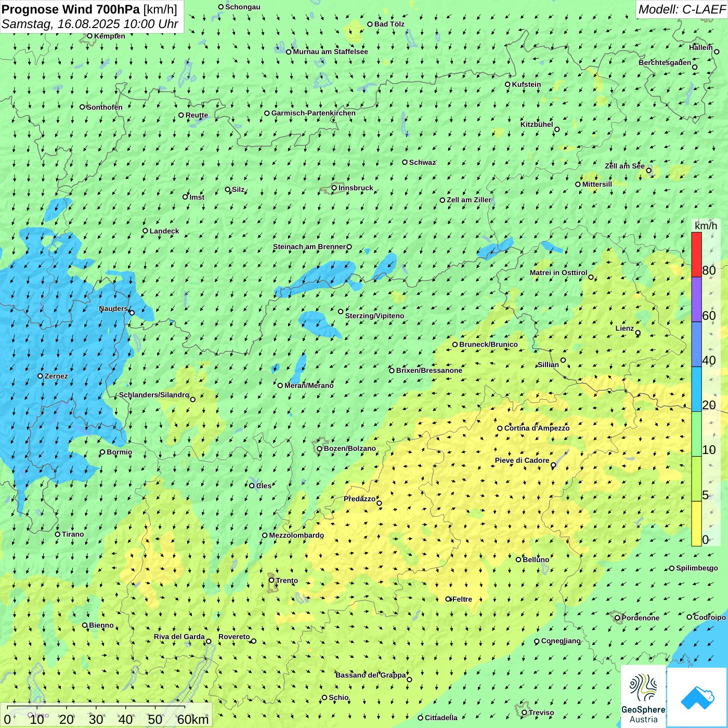Select the Bassano del Grappa label
The height and width of the screenshot is (728, 728).
click(x=371, y=675)
